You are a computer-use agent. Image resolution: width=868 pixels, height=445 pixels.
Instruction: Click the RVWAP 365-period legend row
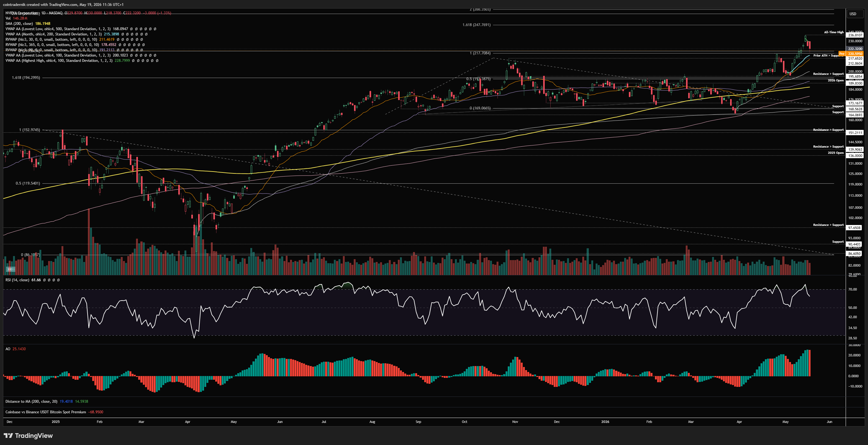pyautogui.click(x=75, y=44)
